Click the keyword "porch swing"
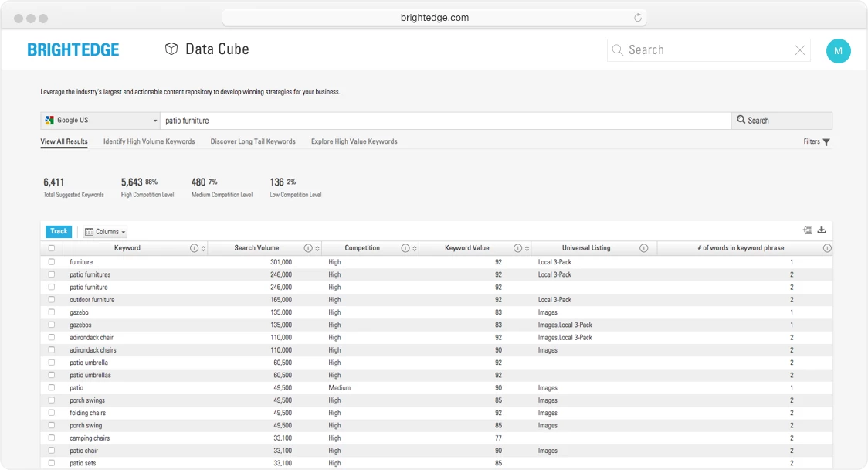The image size is (868, 470). 86,426
